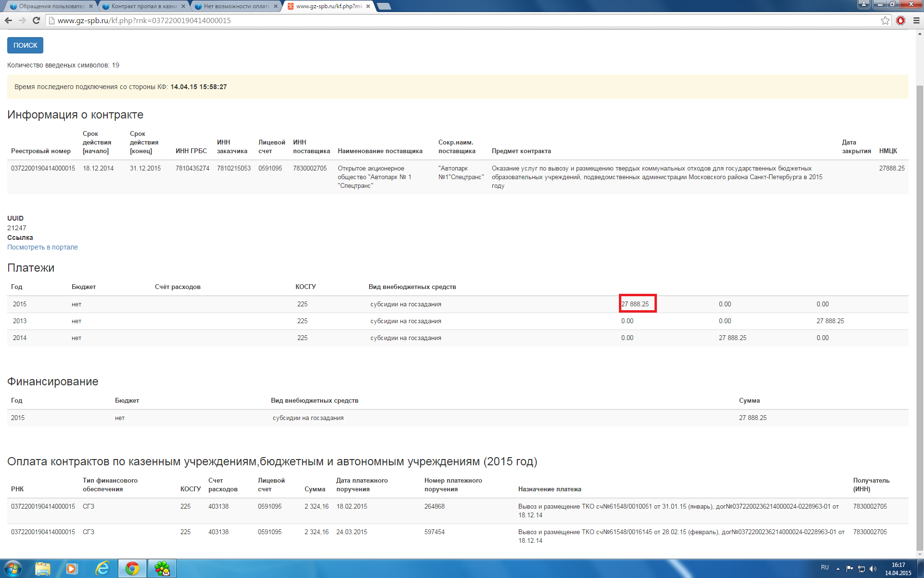
Task: Click the browser Forward arrow
Action: pyautogui.click(x=22, y=20)
